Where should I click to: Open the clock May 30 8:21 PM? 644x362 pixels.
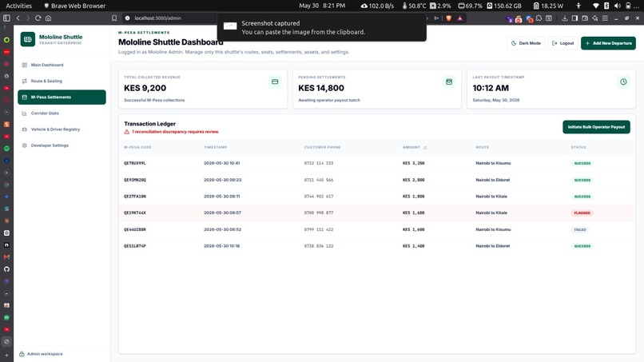coord(322,6)
